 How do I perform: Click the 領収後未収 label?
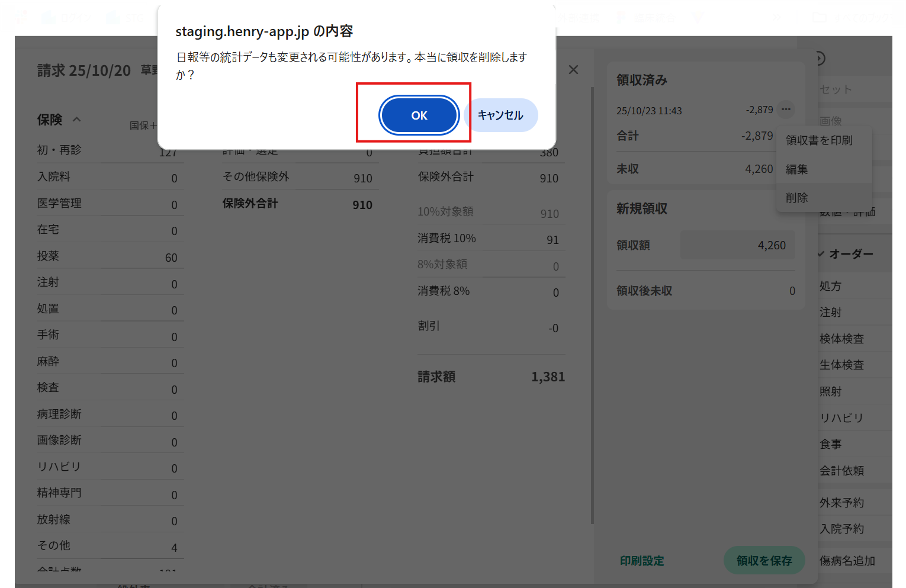click(x=644, y=291)
